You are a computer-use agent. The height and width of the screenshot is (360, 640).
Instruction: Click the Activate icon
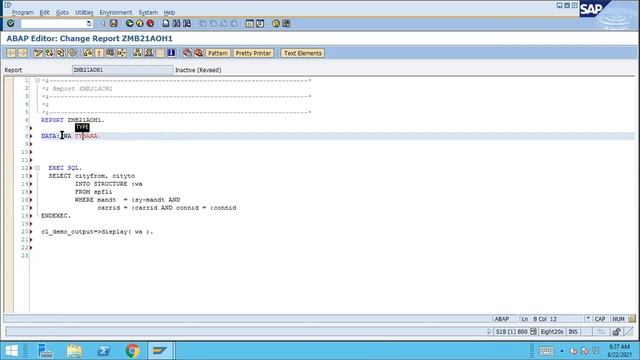pyautogui.click(x=99, y=53)
